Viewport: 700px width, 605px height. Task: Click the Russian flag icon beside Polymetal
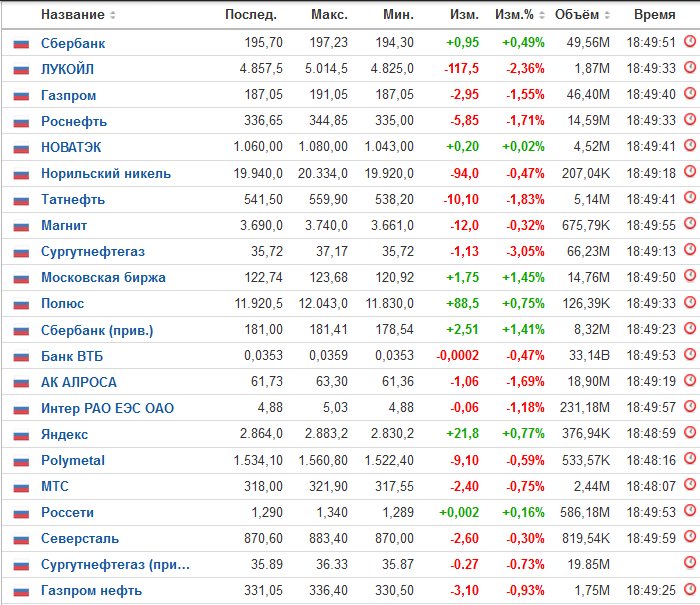tap(21, 461)
